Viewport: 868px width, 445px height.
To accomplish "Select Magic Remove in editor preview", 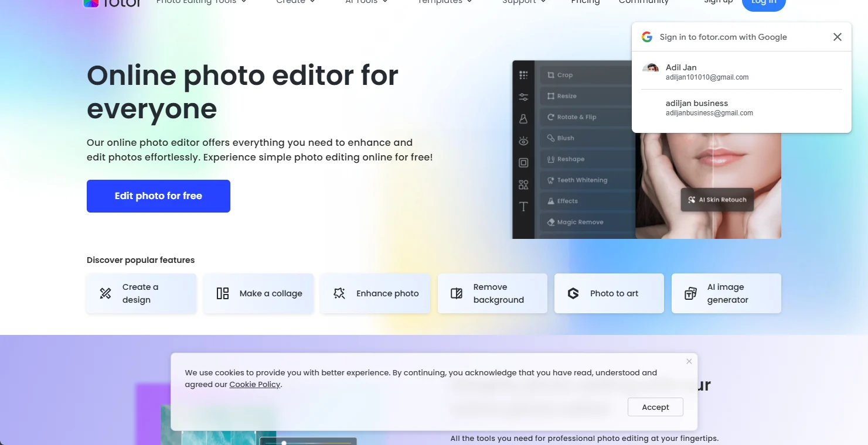I will coord(587,222).
